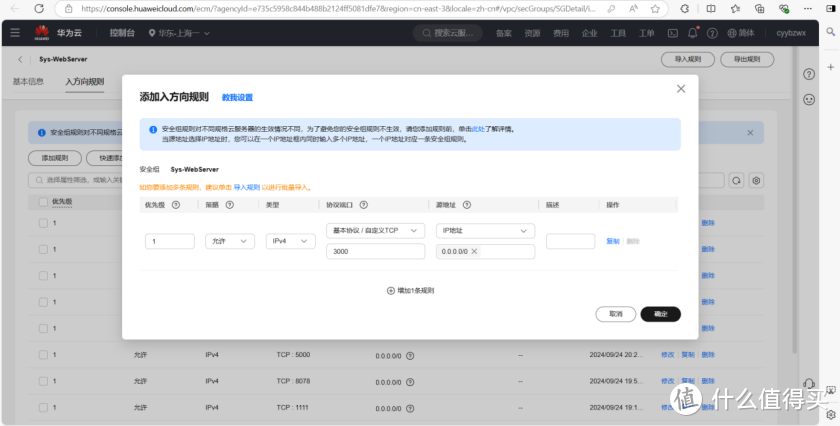The height and width of the screenshot is (426, 840).
Task: Open browser collections icon
Action: (759, 9)
